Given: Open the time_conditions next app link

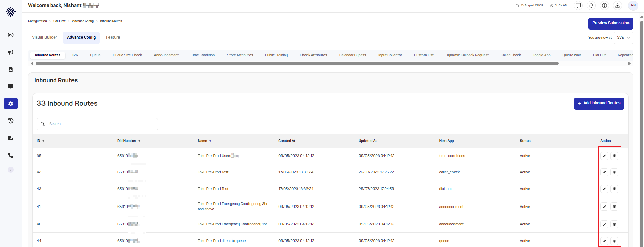Looking at the screenshot, I should coord(452,156).
